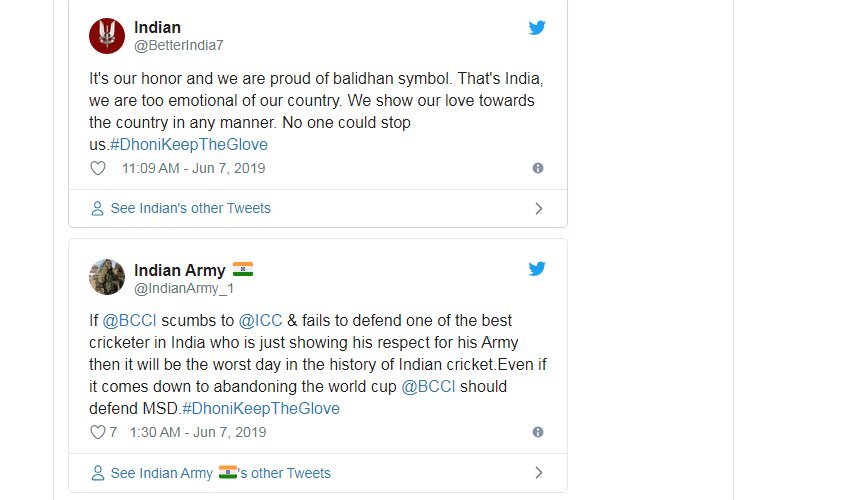Open the @ICC mention link

pyautogui.click(x=259, y=321)
